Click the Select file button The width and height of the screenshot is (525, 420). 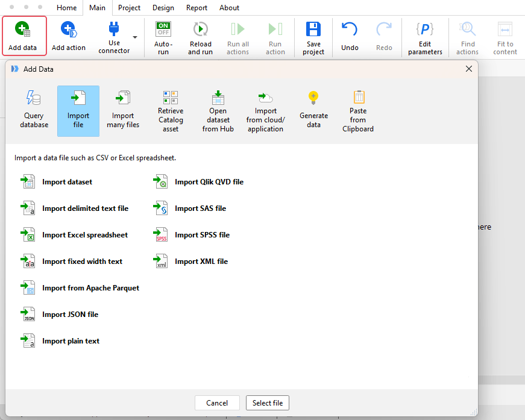[x=268, y=403]
